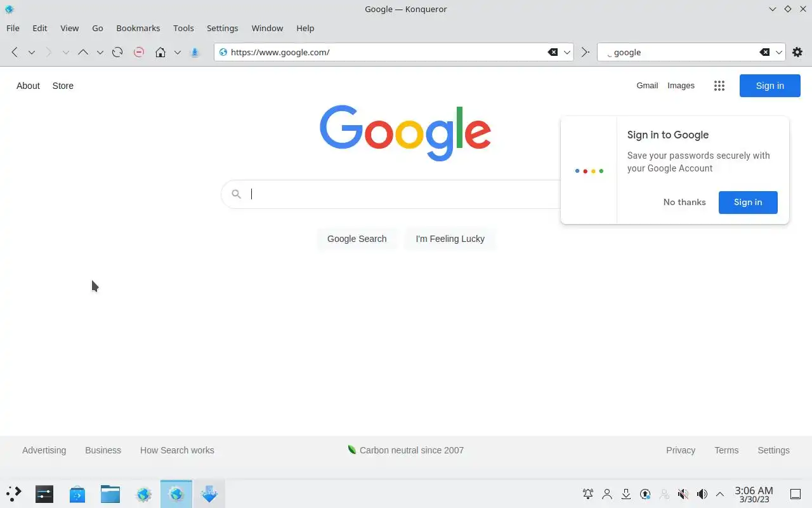
Task: Click the Google Search button
Action: point(357,239)
